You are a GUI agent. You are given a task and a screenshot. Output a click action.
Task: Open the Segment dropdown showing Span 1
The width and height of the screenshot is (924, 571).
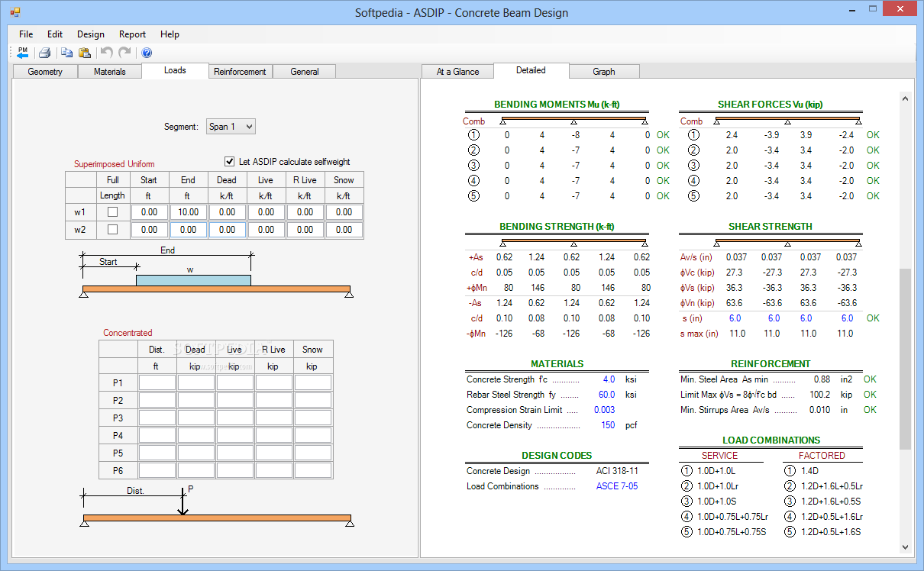(x=231, y=127)
